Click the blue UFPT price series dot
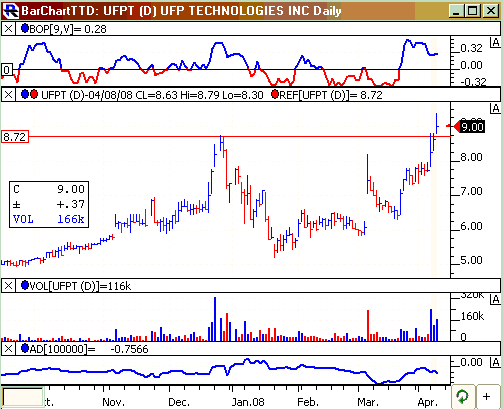The image size is (503, 409). pos(25,95)
